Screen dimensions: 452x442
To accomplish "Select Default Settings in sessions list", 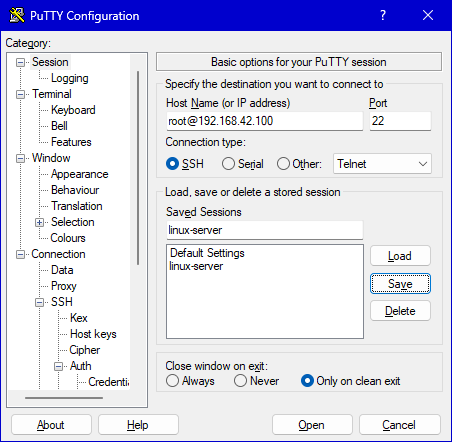I will (207, 253).
